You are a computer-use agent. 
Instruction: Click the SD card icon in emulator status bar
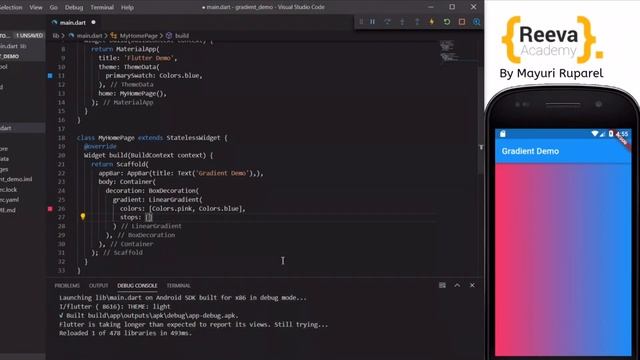[x=503, y=133]
